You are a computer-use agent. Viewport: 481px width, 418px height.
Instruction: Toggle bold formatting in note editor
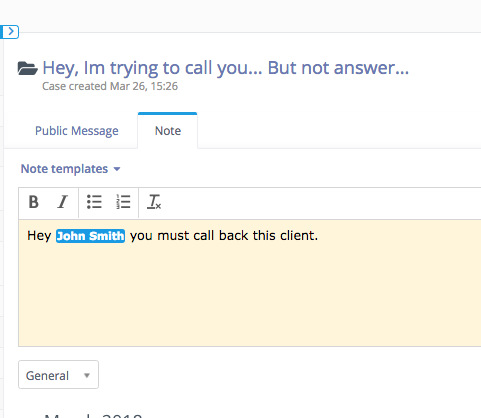pyautogui.click(x=34, y=202)
